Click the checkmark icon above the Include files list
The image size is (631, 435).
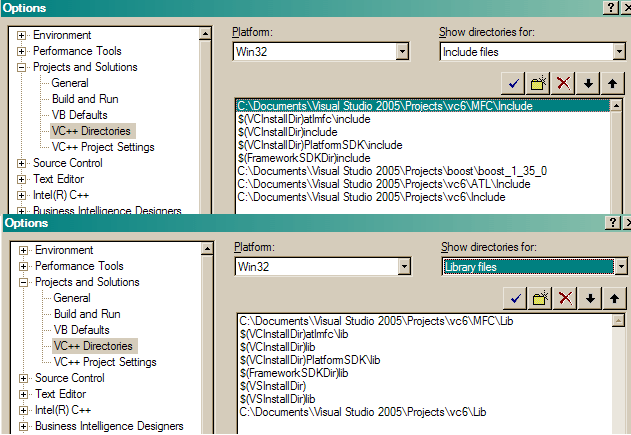click(x=516, y=83)
